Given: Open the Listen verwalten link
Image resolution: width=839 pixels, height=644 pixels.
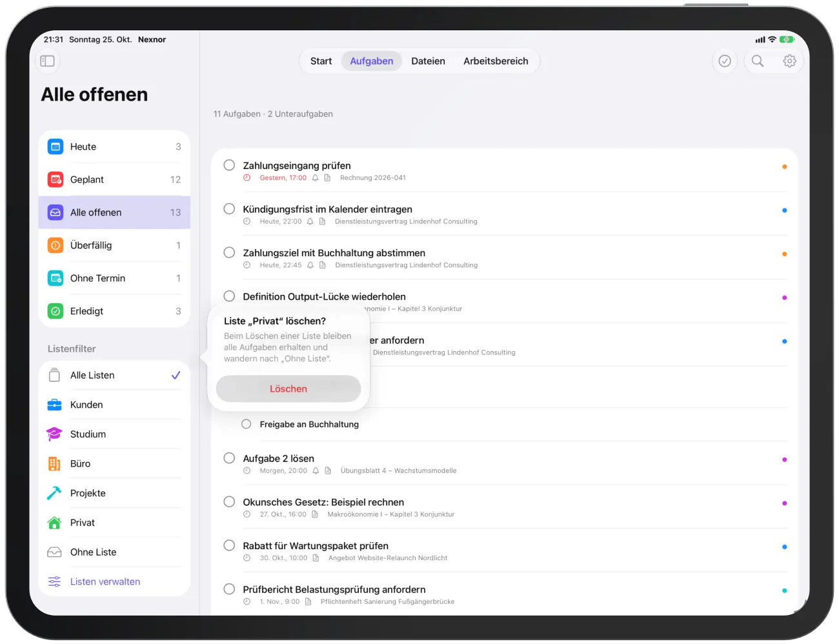Looking at the screenshot, I should tap(105, 582).
